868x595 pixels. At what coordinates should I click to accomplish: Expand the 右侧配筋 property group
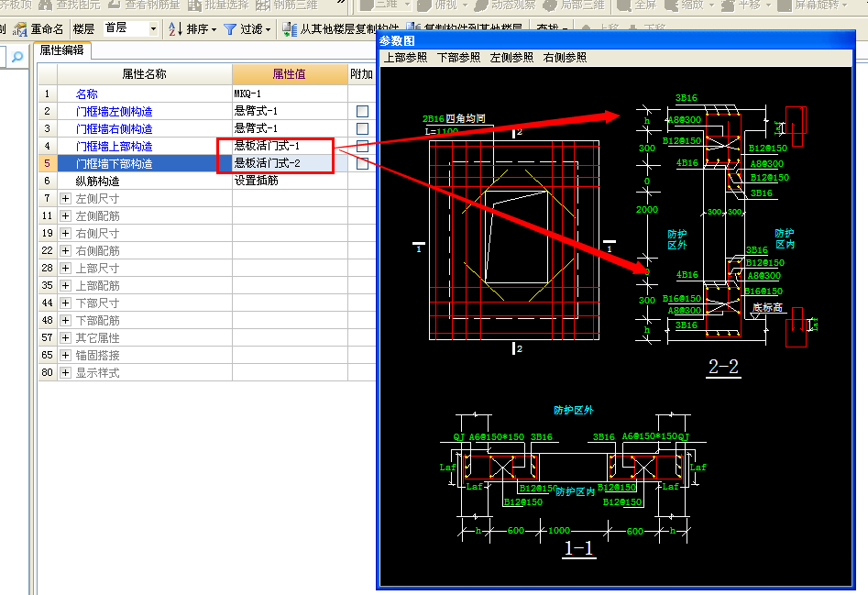tap(65, 250)
